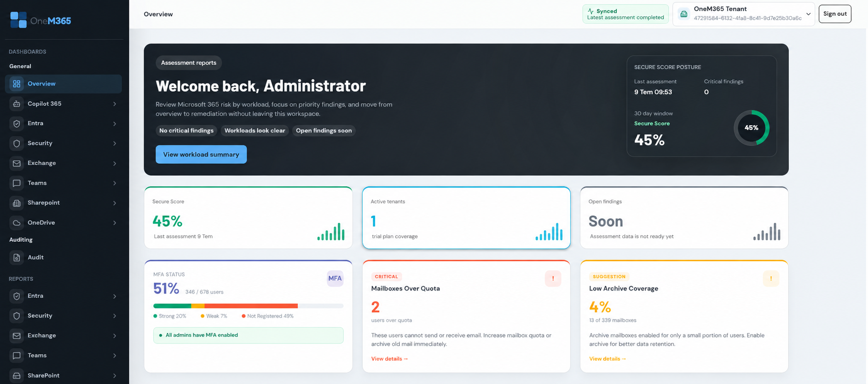This screenshot has width=868, height=384.
Task: Click the Security shield icon under Dashboards
Action: pos(17,143)
